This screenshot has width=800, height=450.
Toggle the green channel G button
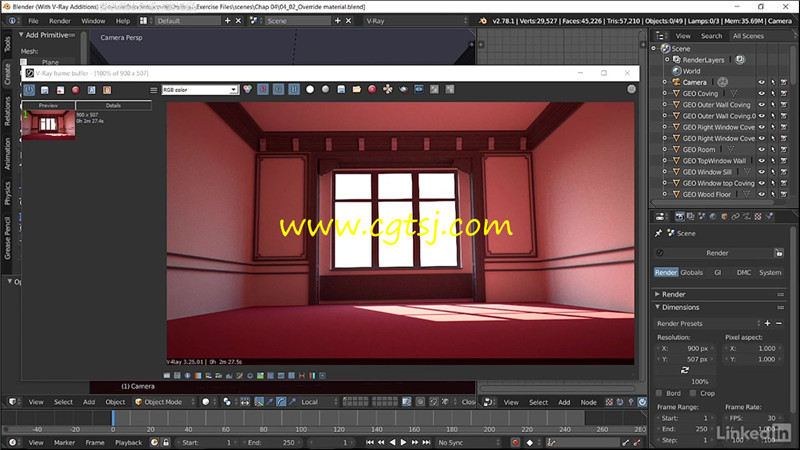279,89
